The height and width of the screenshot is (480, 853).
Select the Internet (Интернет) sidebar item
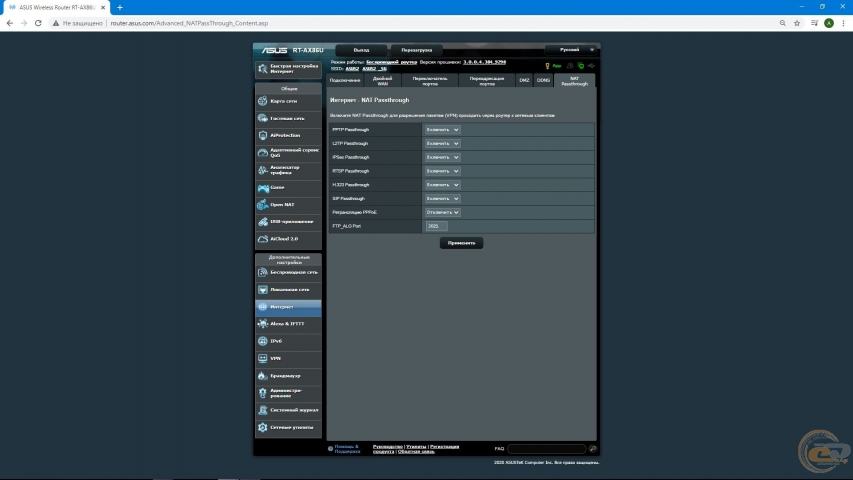point(288,307)
